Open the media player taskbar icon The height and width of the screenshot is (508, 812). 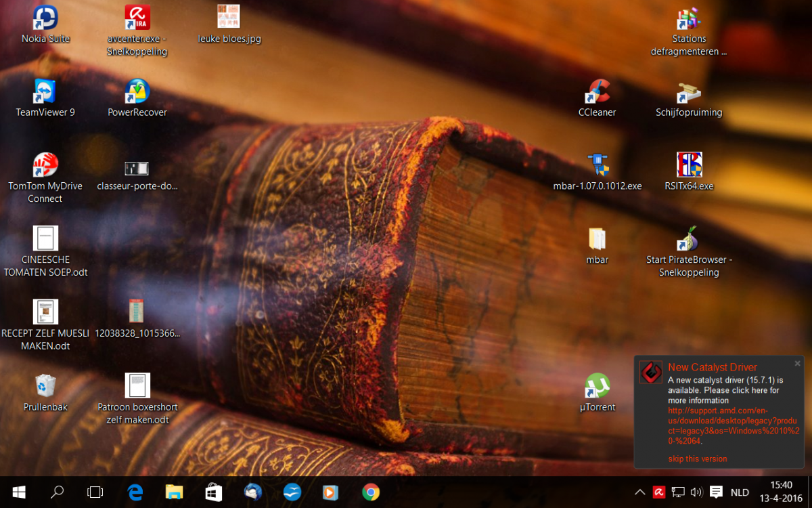tap(331, 492)
